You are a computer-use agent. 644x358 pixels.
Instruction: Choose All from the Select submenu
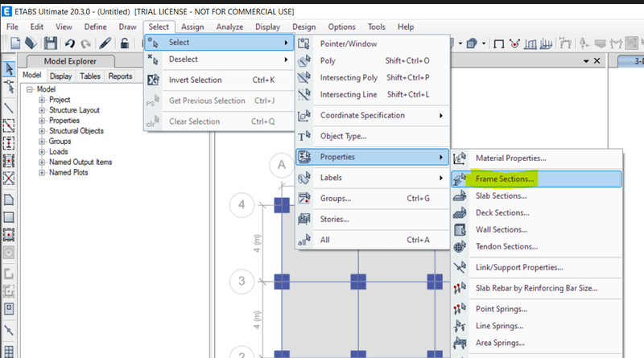point(373,240)
